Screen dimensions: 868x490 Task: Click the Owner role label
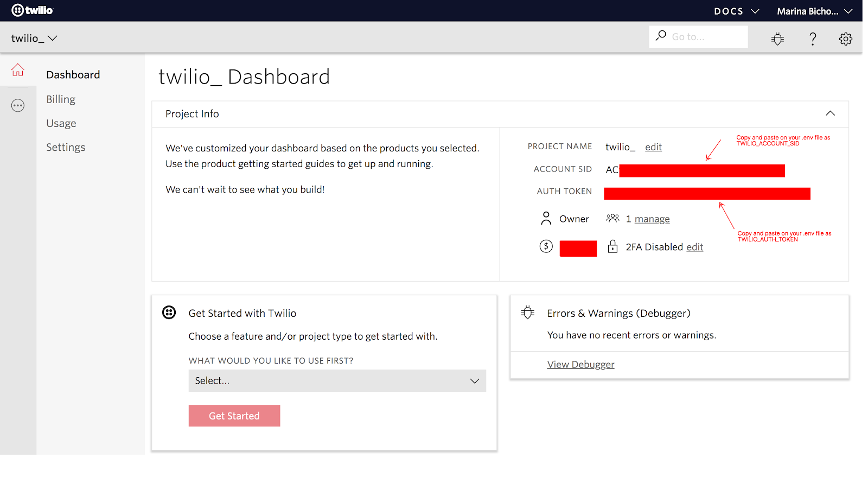coord(574,219)
